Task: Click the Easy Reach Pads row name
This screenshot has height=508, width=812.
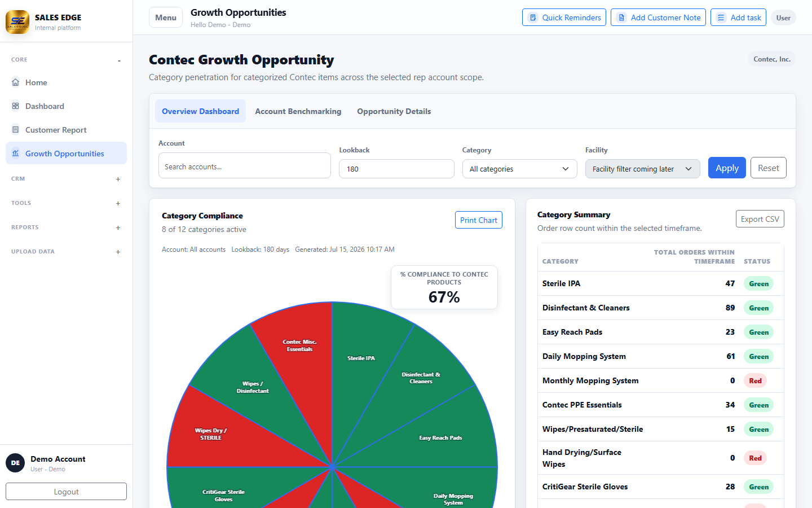Action: click(x=572, y=332)
